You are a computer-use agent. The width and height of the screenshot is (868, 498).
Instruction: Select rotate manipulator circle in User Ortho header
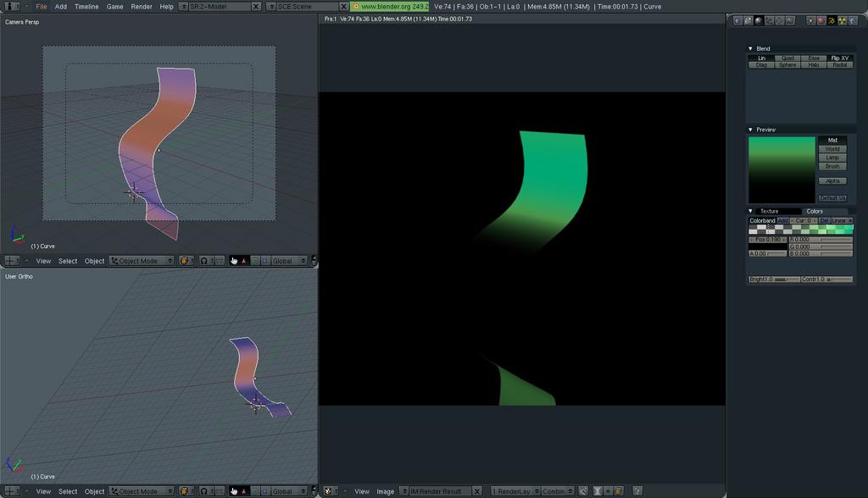click(254, 491)
